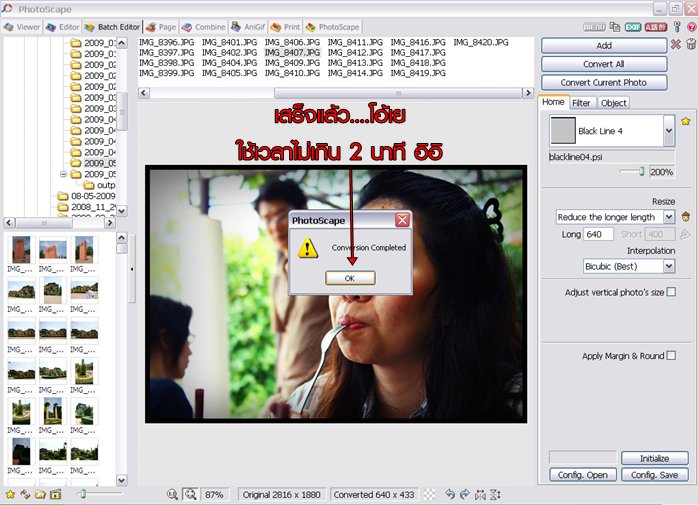The image size is (698, 505).
Task: Click Convert Current Photo button
Action: pos(604,82)
